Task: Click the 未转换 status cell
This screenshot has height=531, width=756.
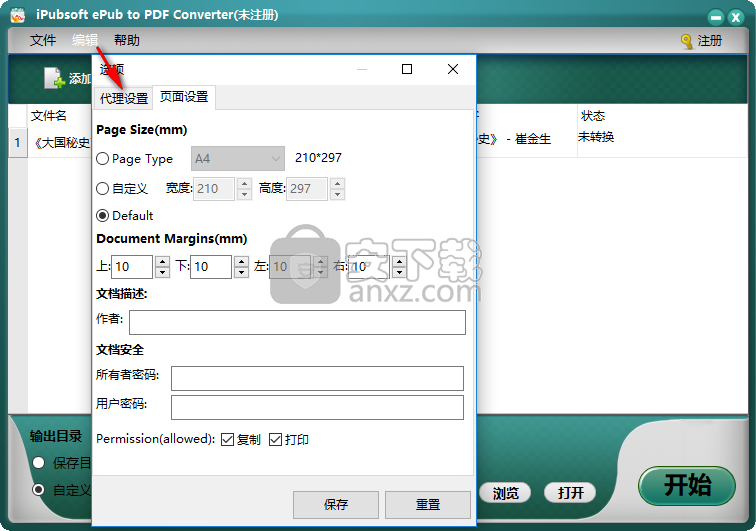Action: coord(596,137)
